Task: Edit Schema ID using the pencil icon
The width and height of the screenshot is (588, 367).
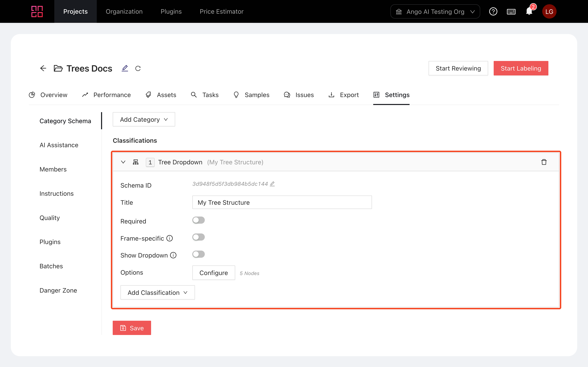Action: coord(272,184)
